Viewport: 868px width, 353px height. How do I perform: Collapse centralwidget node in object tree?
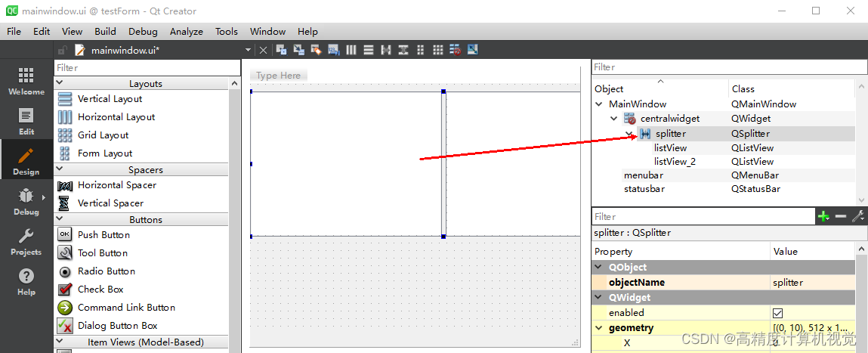[613, 119]
